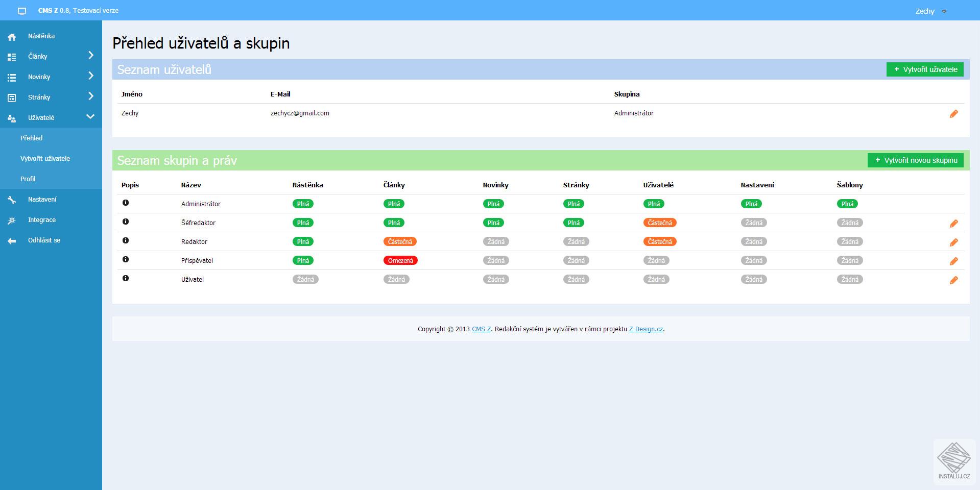Screen dimensions: 980x490
Task: Show description info icon for Přispěvatel
Action: click(x=126, y=259)
